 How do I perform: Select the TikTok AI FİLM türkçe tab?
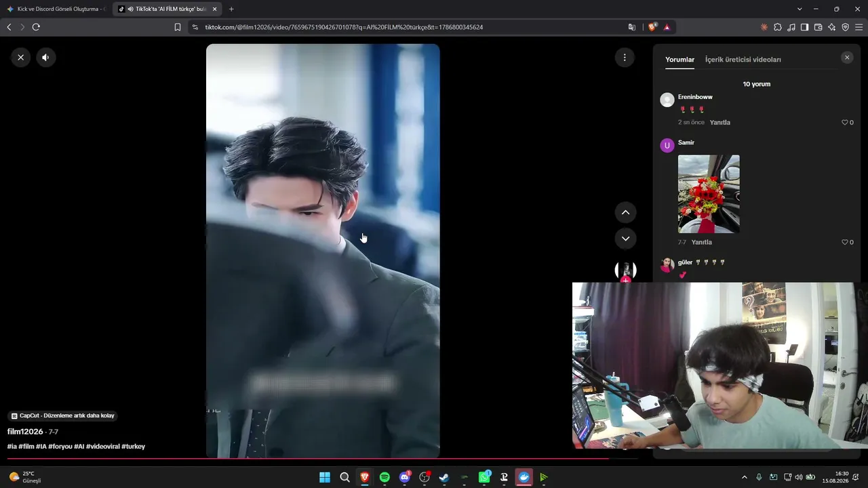(x=167, y=9)
